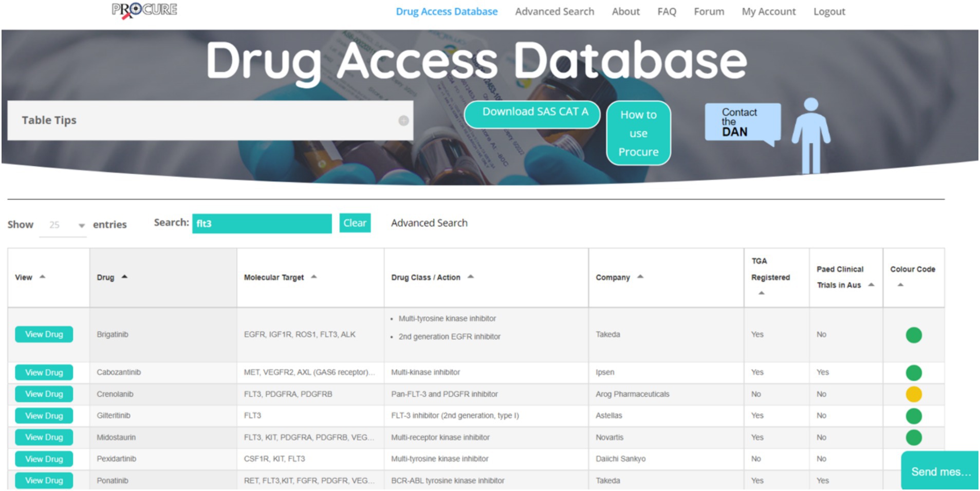The image size is (980, 491).
Task: View Drug details for Ponatinib
Action: [x=44, y=480]
